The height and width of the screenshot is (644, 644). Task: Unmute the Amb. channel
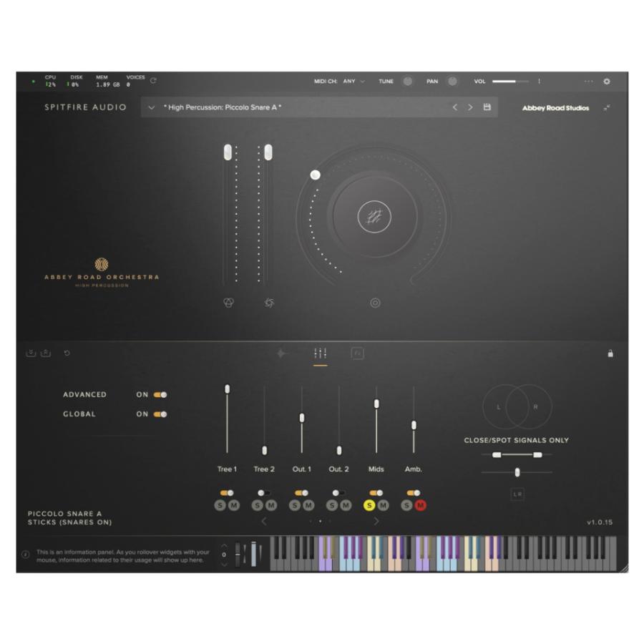pos(420,505)
